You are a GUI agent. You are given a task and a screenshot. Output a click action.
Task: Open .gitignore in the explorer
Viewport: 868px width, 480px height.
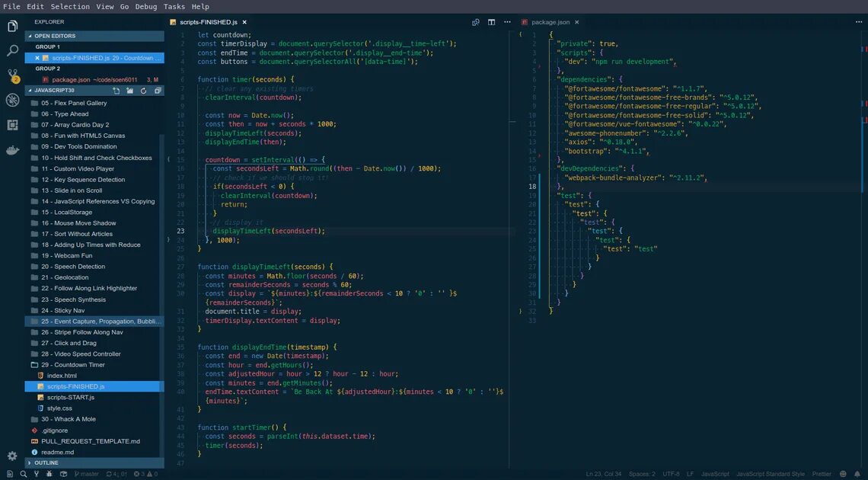(94, 430)
